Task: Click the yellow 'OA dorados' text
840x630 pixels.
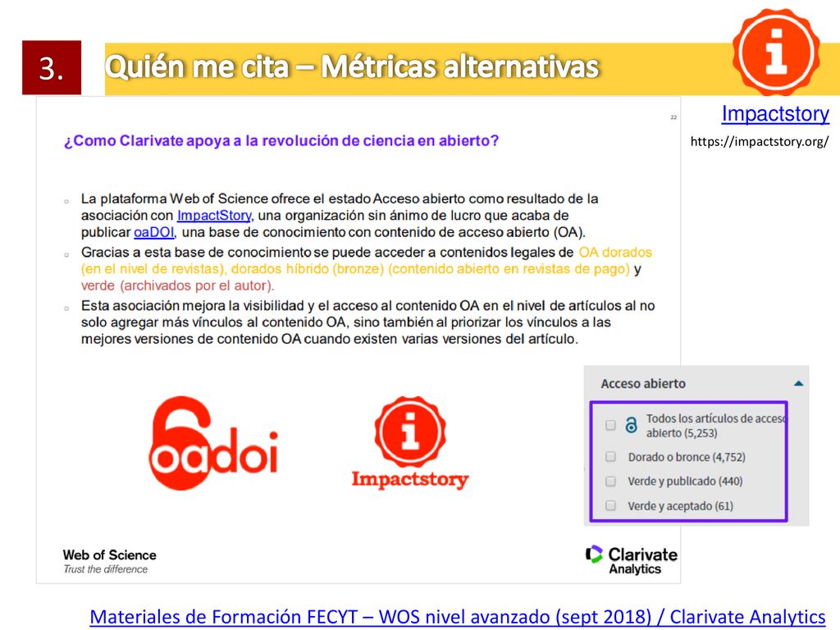Action: click(x=615, y=253)
